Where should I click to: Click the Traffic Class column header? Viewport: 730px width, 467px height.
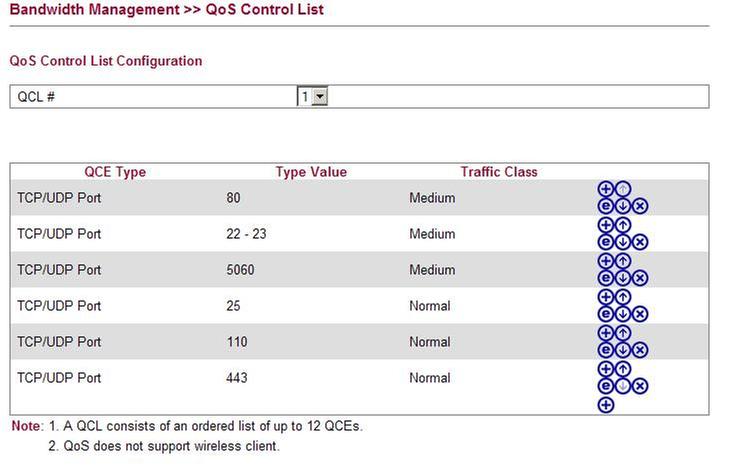point(498,172)
